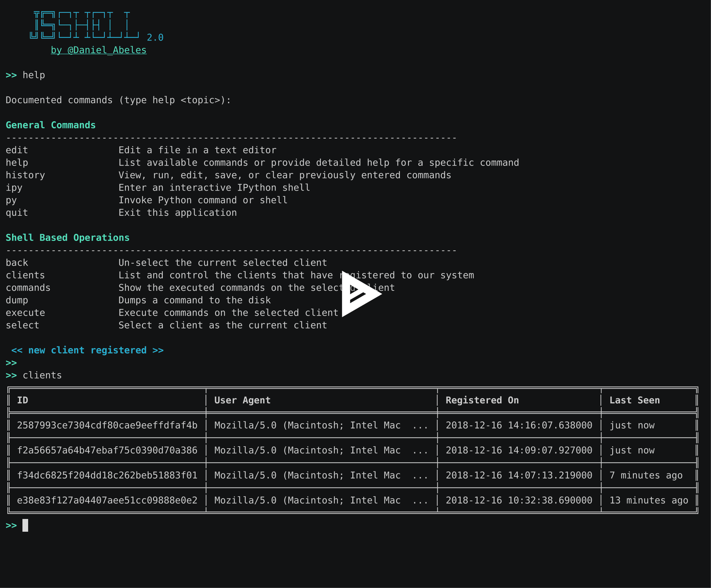Click the quit command entry
The width and height of the screenshot is (711, 588).
click(x=17, y=213)
